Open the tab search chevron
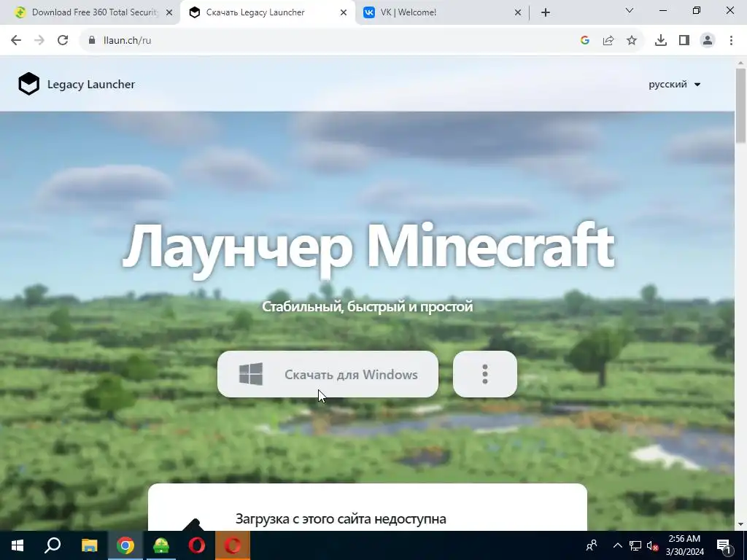This screenshot has width=747, height=560. click(x=630, y=10)
